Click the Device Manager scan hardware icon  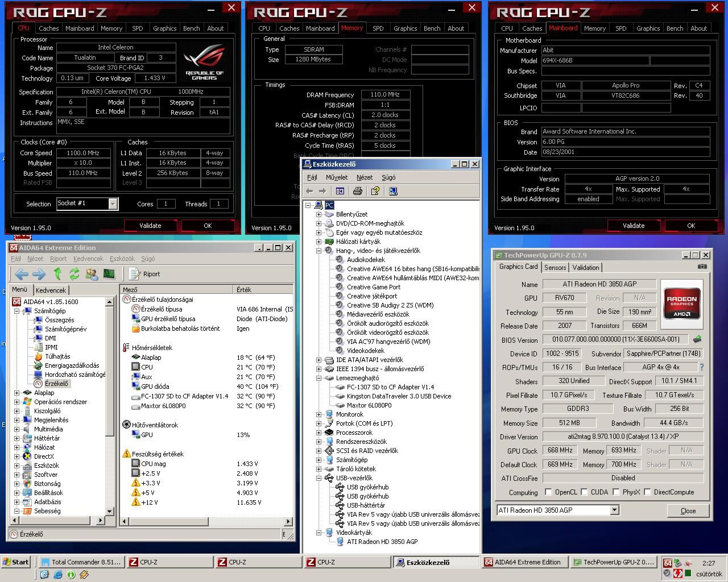393,191
